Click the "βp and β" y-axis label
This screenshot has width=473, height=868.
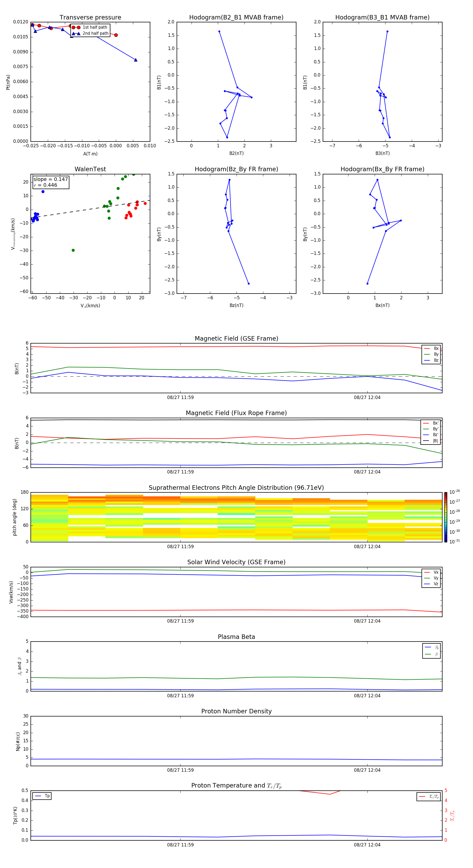coord(19,666)
